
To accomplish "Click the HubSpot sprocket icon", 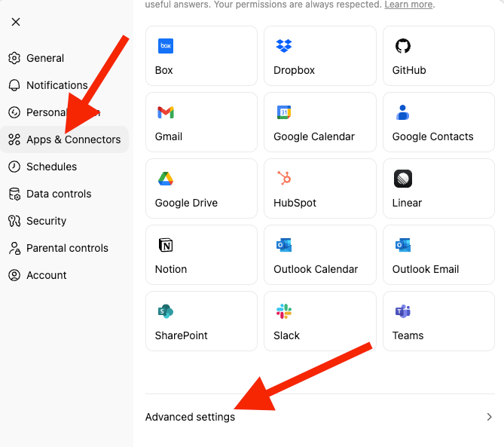I will tap(284, 179).
